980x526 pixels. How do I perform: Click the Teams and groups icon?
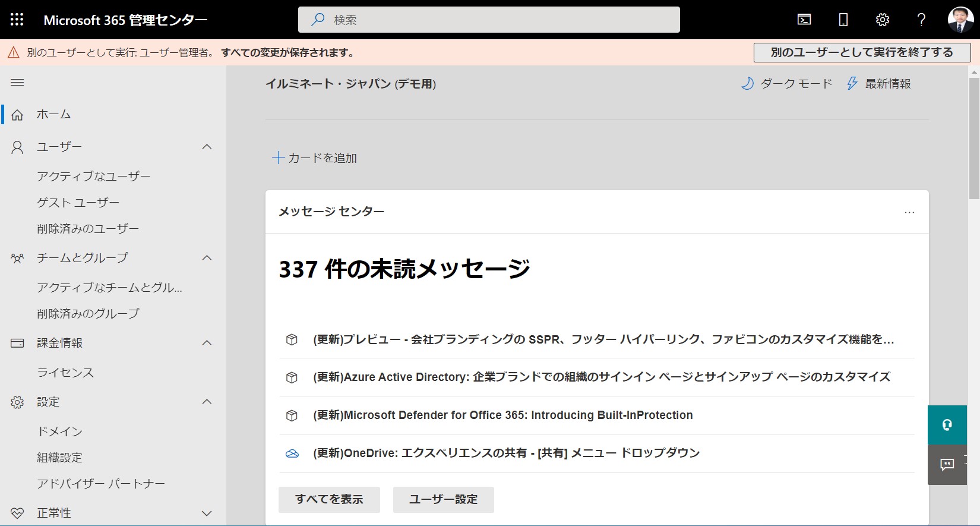[x=17, y=258]
